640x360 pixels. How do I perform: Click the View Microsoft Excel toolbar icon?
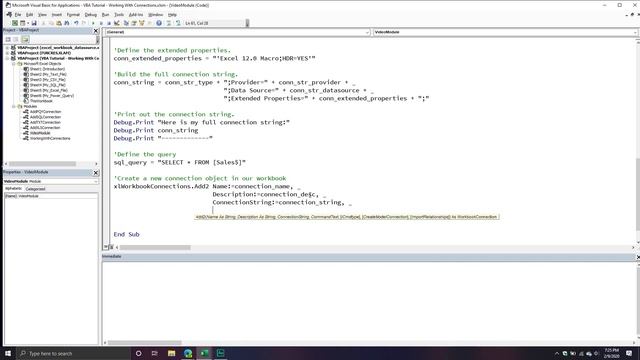click(x=15, y=23)
